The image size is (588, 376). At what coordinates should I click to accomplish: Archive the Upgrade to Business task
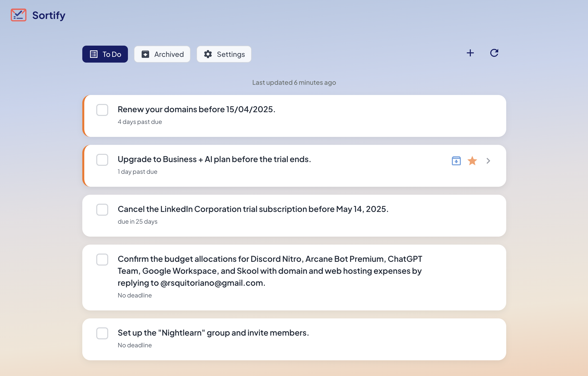(x=456, y=161)
